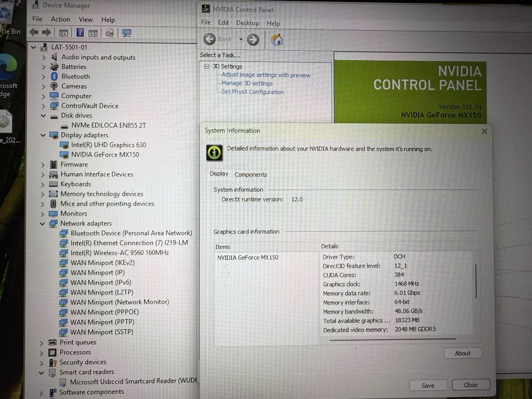Collapse the Network adapters node
The height and width of the screenshot is (399, 532).
(x=42, y=223)
